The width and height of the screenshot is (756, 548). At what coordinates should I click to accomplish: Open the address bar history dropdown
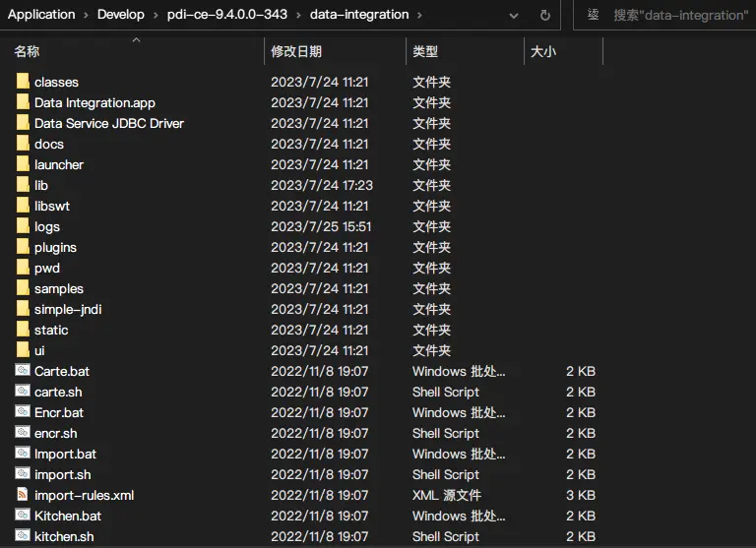coord(514,16)
